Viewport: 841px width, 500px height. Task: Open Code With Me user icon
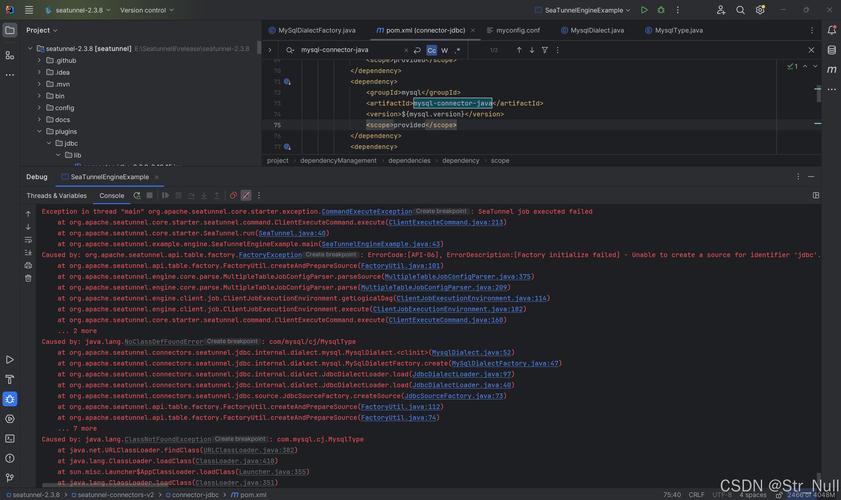pos(720,10)
